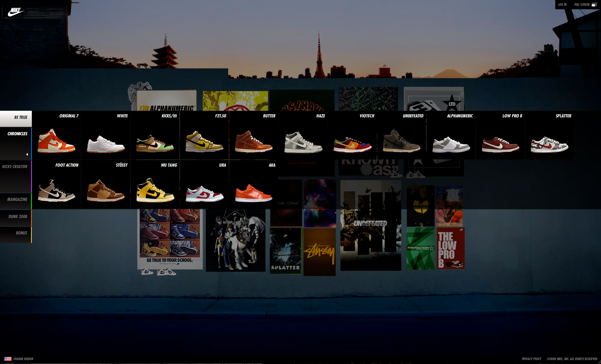This screenshot has width=601, height=364.
Task: Open the Dunk 2008 section
Action: (16, 218)
